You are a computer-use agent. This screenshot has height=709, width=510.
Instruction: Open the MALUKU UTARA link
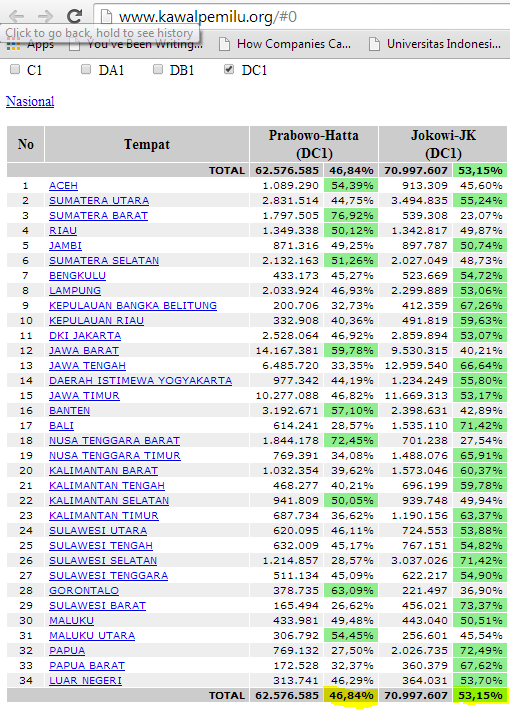point(92,635)
